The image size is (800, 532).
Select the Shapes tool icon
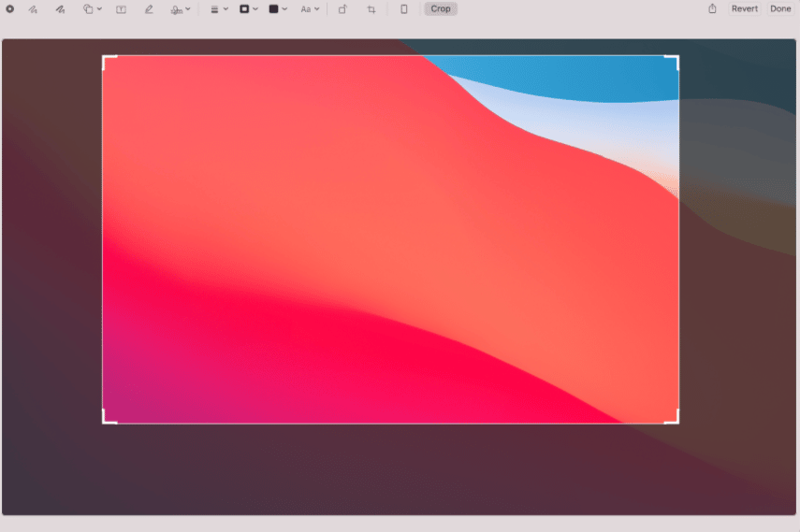click(88, 9)
